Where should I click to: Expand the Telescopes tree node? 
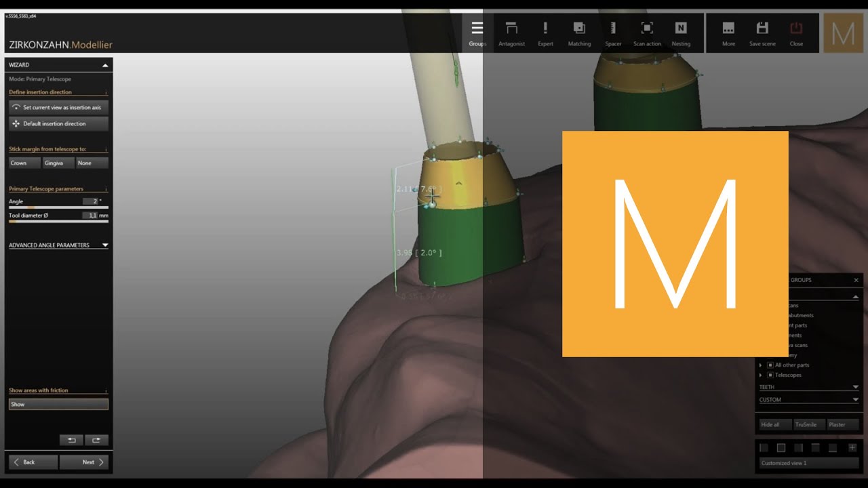coord(761,375)
